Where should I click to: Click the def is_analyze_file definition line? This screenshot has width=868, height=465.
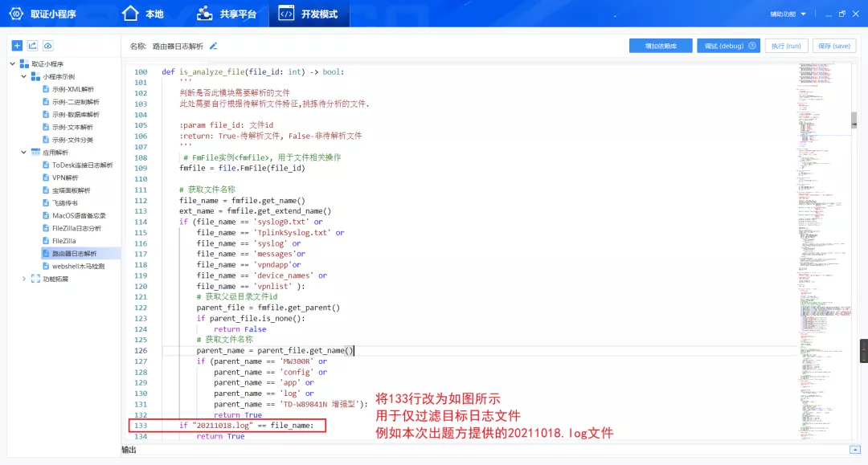click(253, 72)
